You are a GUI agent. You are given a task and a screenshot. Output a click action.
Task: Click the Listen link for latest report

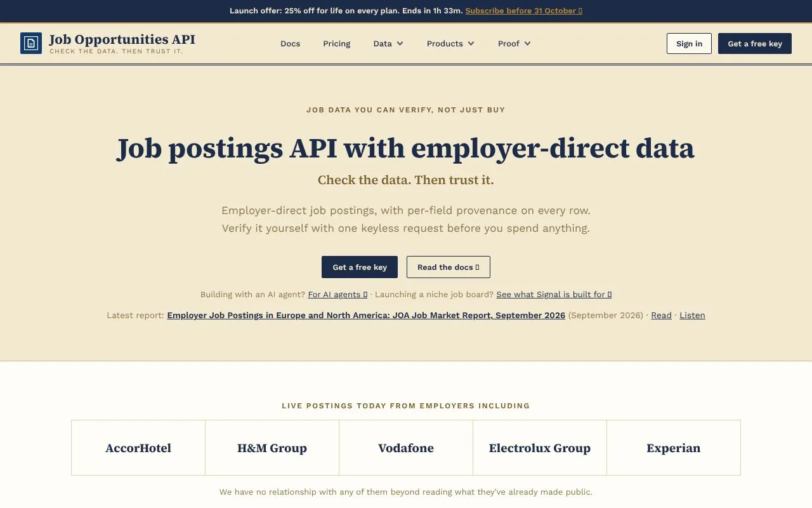692,316
